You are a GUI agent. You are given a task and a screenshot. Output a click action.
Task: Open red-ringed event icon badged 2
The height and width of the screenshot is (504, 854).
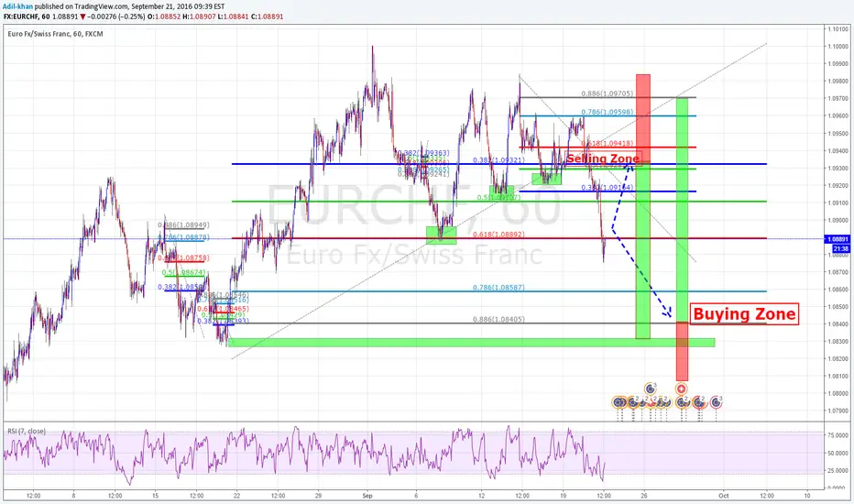(x=699, y=402)
